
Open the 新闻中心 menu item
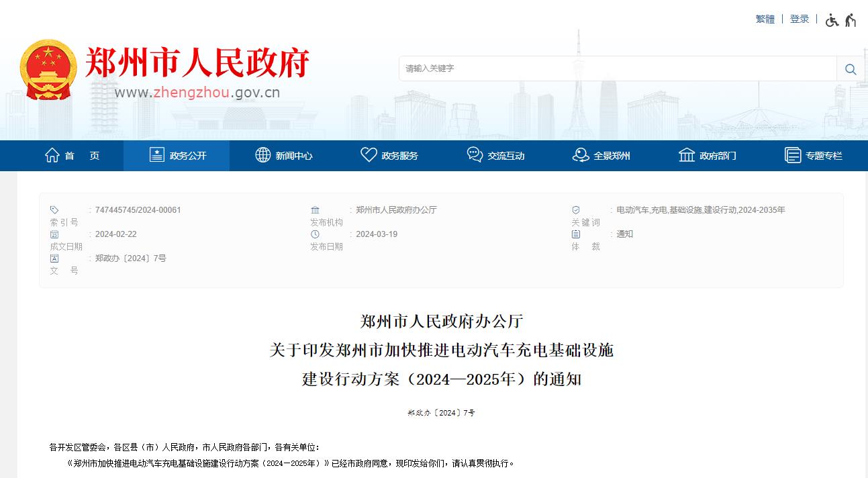click(x=293, y=156)
